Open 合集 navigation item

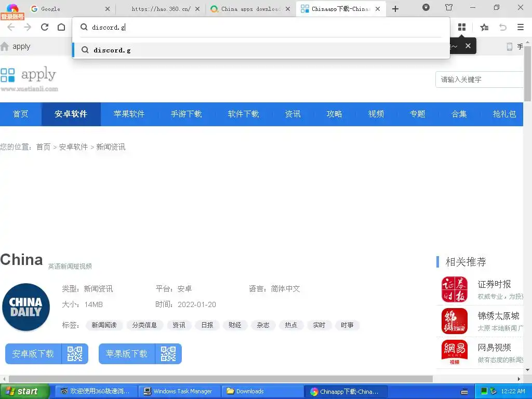(x=459, y=114)
